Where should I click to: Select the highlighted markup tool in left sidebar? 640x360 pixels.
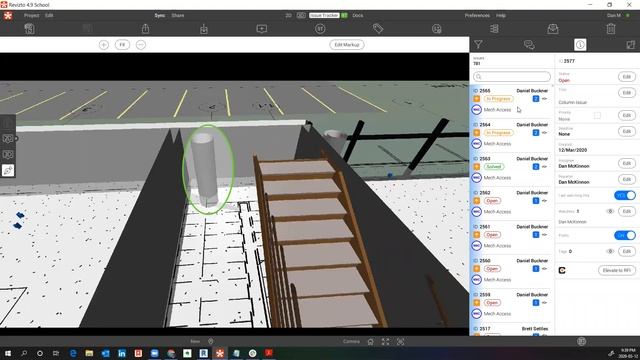(x=8, y=170)
